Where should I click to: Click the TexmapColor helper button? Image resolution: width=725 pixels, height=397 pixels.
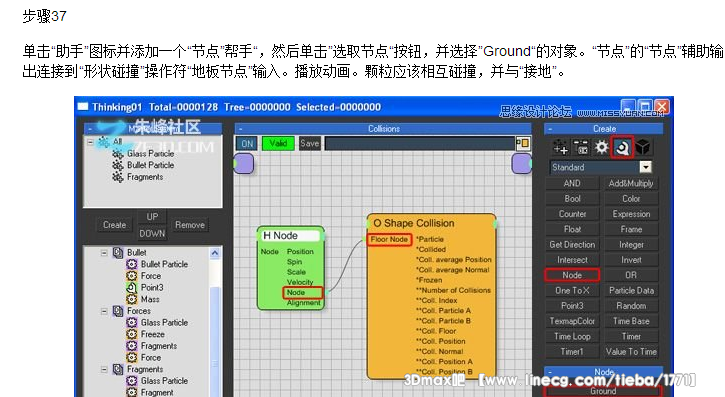coord(572,321)
